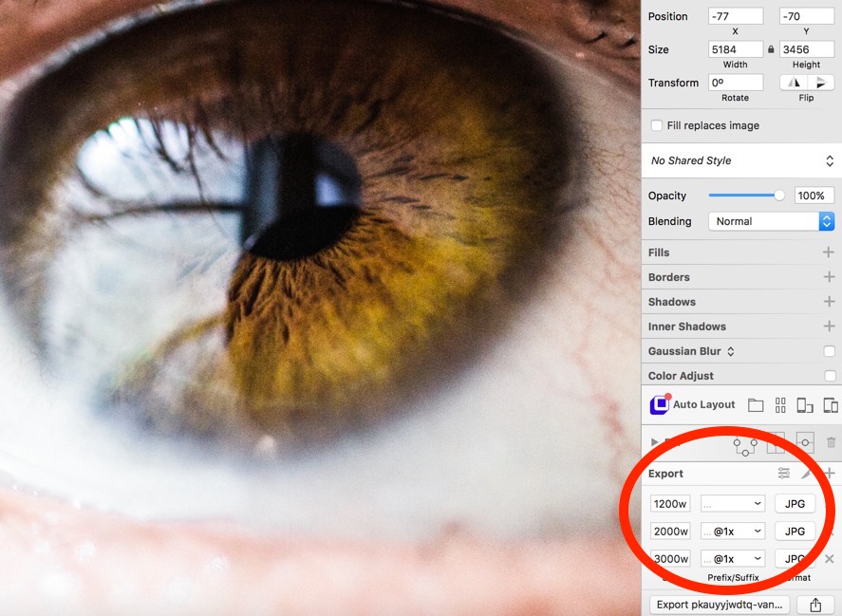
Task: Enable the Gaussian Blur checkbox
Action: point(829,351)
